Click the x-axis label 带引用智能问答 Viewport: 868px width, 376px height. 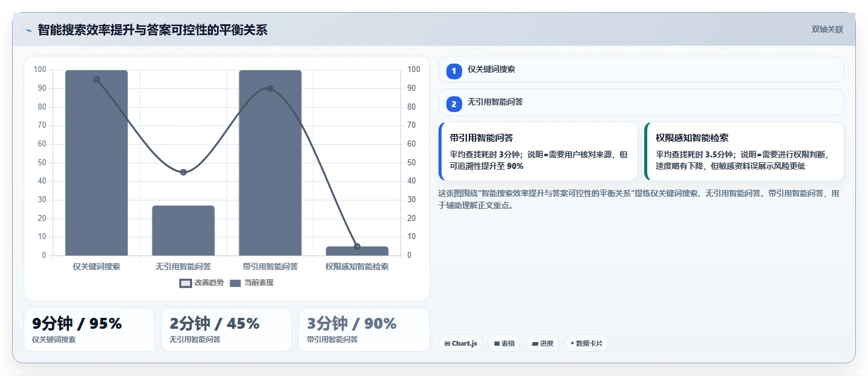pyautogui.click(x=270, y=266)
